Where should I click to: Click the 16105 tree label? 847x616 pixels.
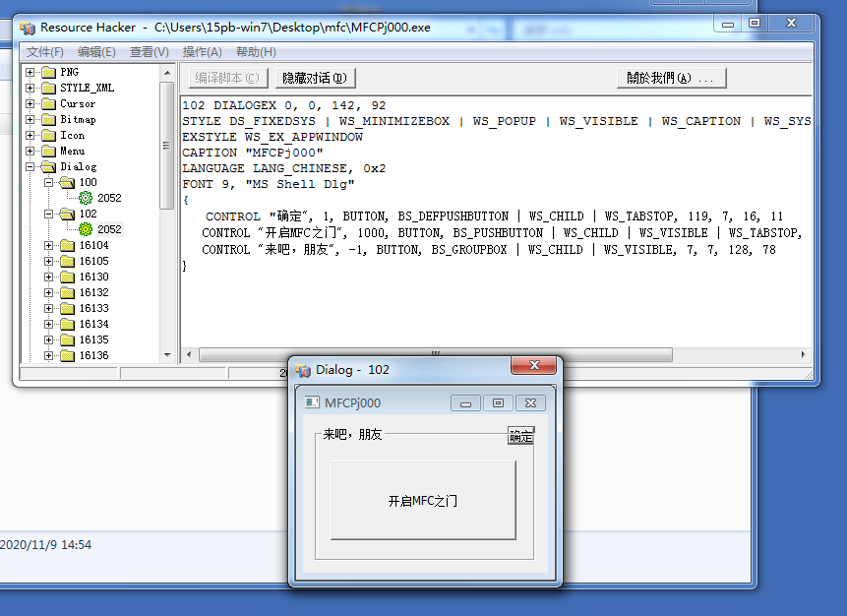[94, 261]
